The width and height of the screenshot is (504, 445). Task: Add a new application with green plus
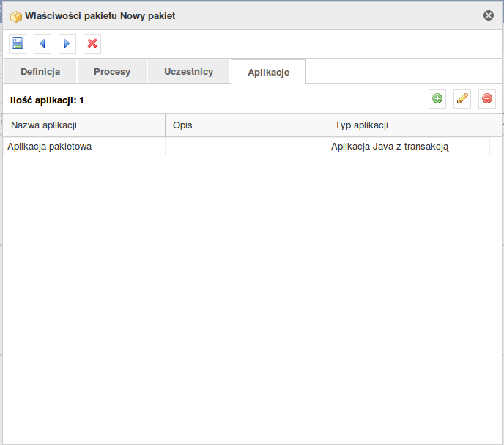coord(437,98)
